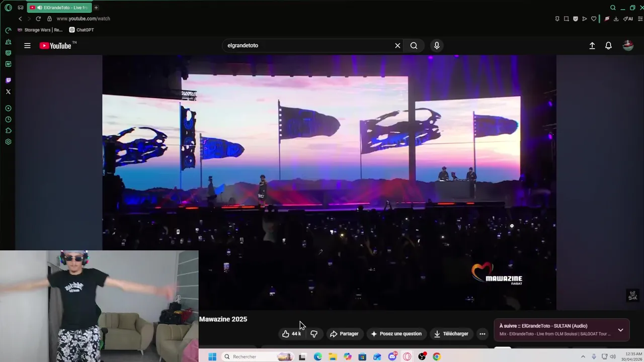This screenshot has height=362, width=644.
Task: Open the YouTube account avatar menu
Action: pyautogui.click(x=628, y=46)
